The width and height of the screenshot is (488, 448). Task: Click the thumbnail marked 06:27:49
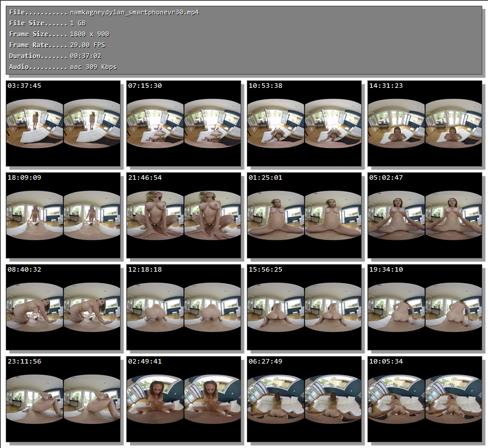coord(304,399)
